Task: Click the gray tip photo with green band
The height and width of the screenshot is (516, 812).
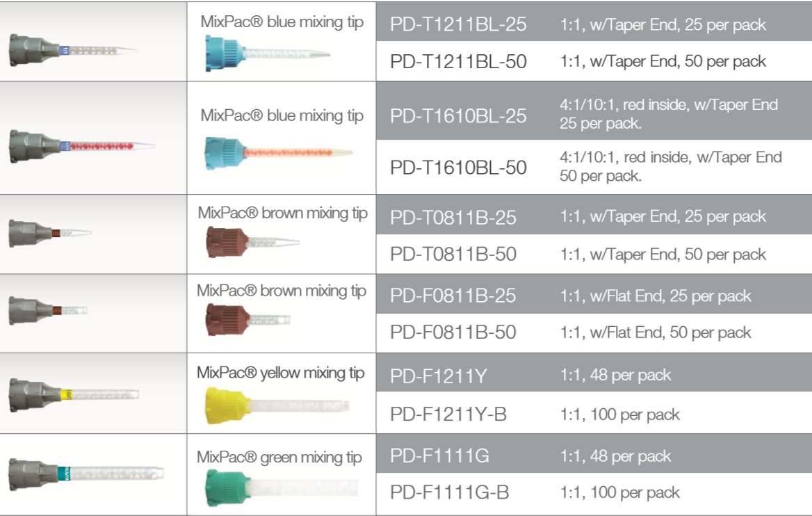Action: point(86,474)
